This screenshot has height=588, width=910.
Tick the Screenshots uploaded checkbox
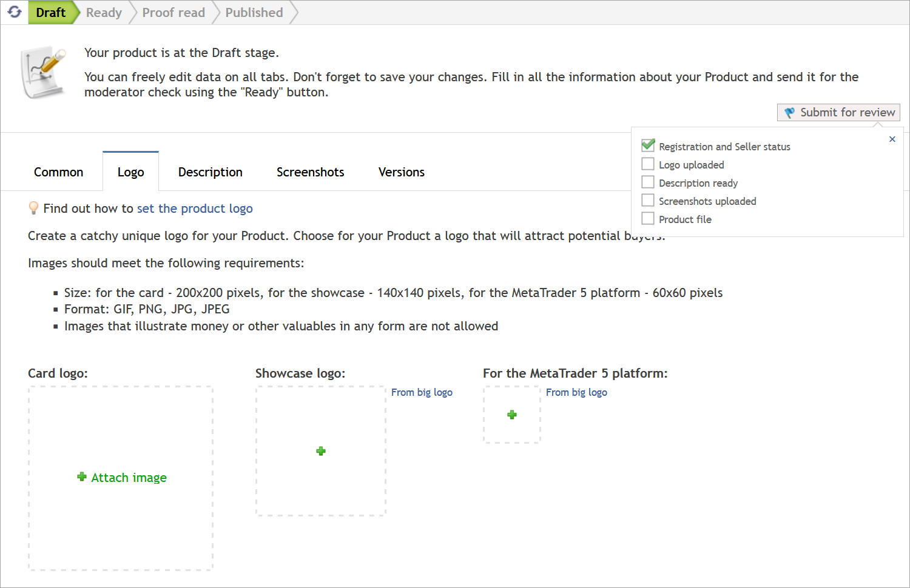[x=648, y=201]
